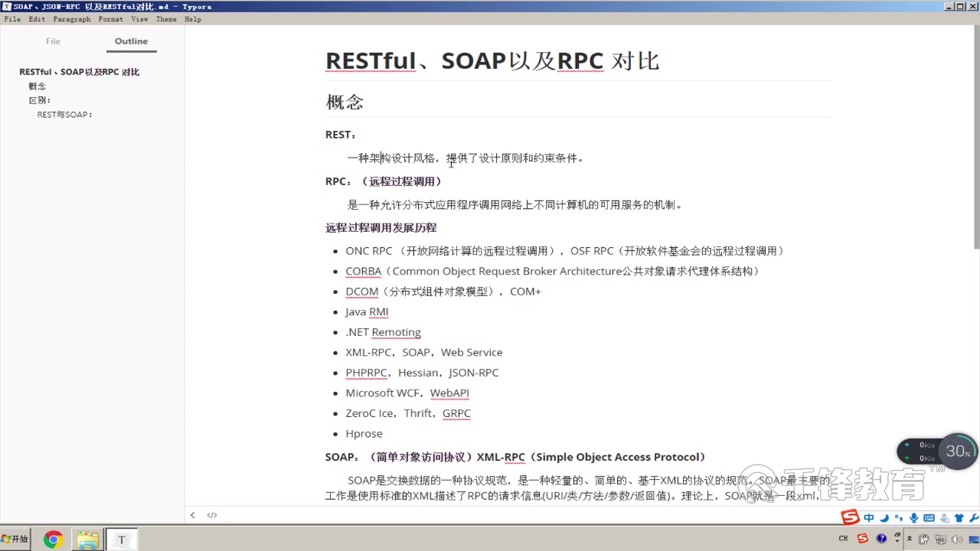Click the Windows 开始 Start button
Image resolution: width=980 pixels, height=551 pixels.
(x=15, y=539)
